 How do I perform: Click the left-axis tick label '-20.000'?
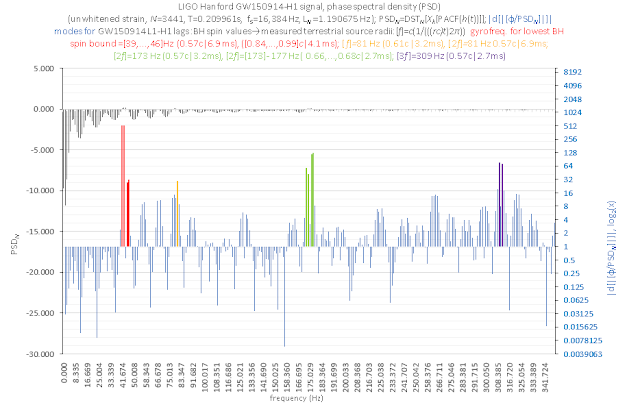41,272
